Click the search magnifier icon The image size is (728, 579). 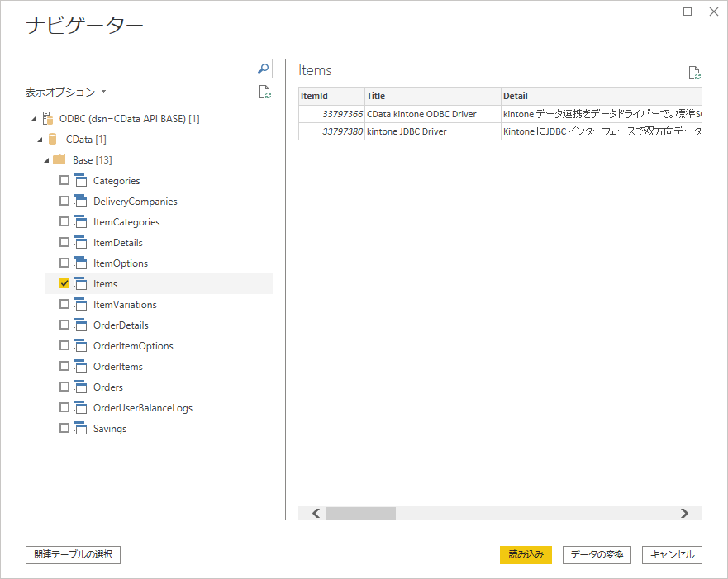coord(264,69)
